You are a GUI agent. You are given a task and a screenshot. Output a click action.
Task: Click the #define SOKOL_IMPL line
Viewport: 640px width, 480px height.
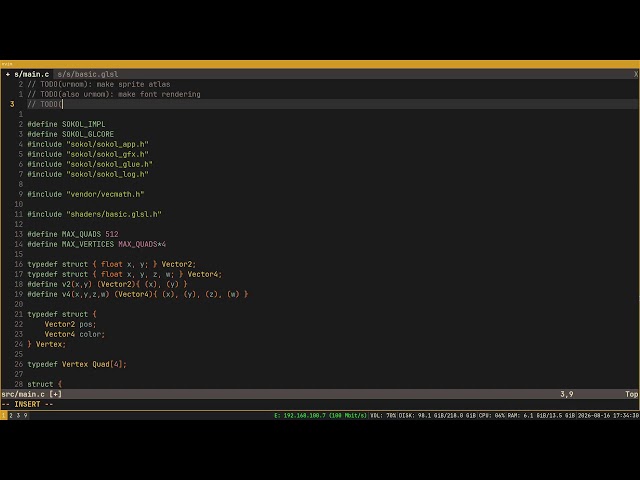[66, 124]
